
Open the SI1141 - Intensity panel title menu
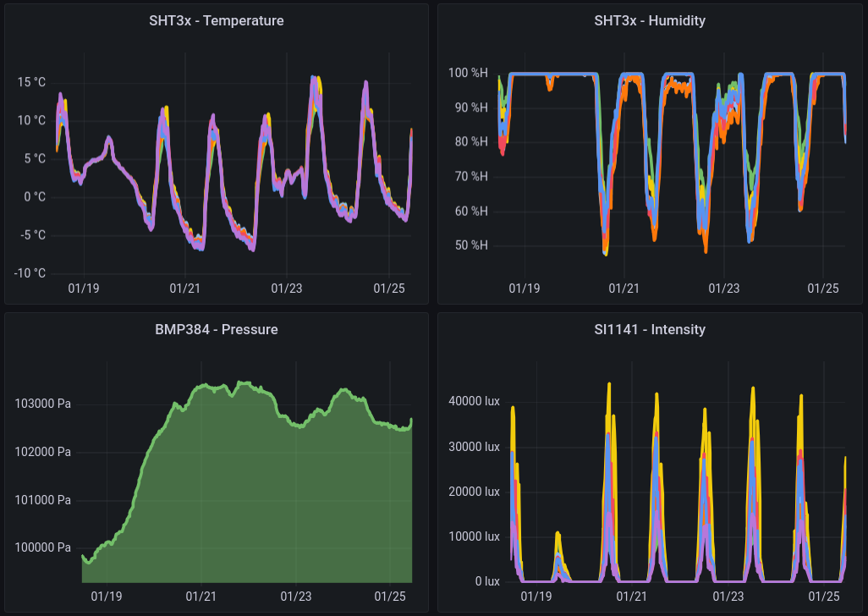649,329
